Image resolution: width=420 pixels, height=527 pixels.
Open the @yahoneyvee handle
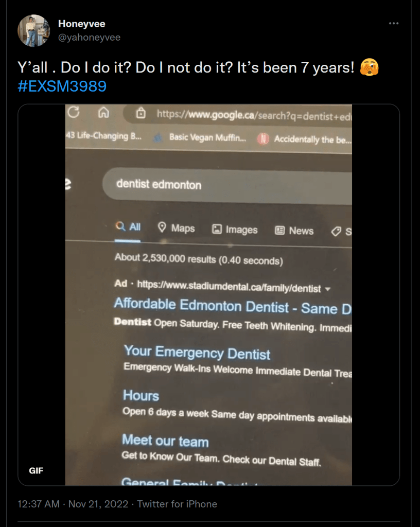90,37
